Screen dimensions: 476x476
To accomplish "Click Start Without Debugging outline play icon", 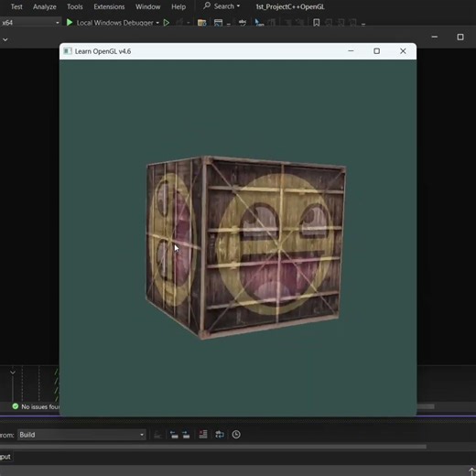I will click(167, 23).
